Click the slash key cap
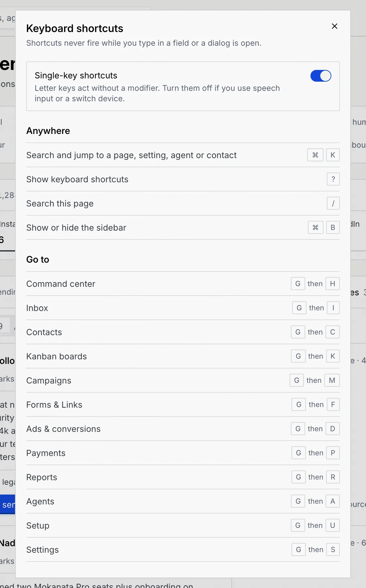 tap(333, 203)
